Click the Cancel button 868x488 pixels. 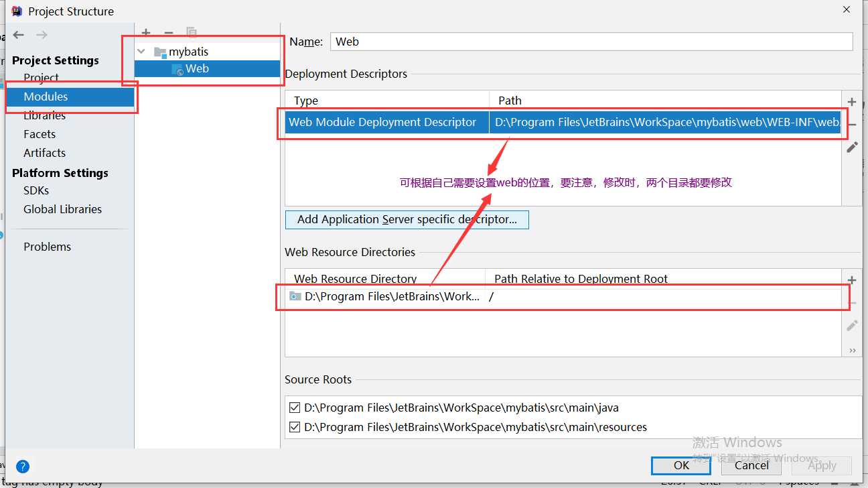click(x=751, y=465)
